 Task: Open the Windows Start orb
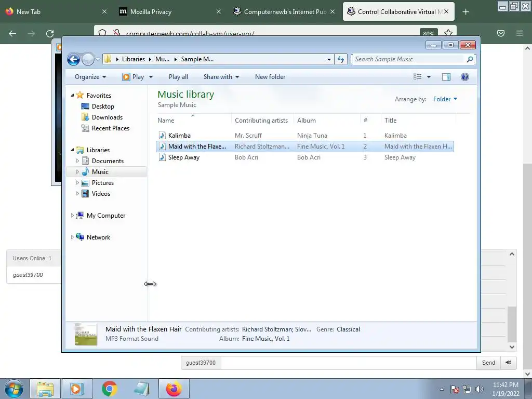click(14, 389)
